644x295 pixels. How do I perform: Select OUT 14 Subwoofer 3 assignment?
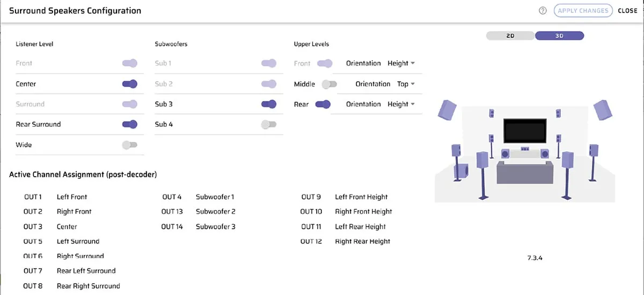click(199, 227)
